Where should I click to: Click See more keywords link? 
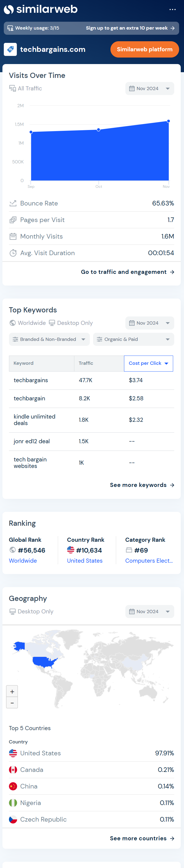click(142, 485)
